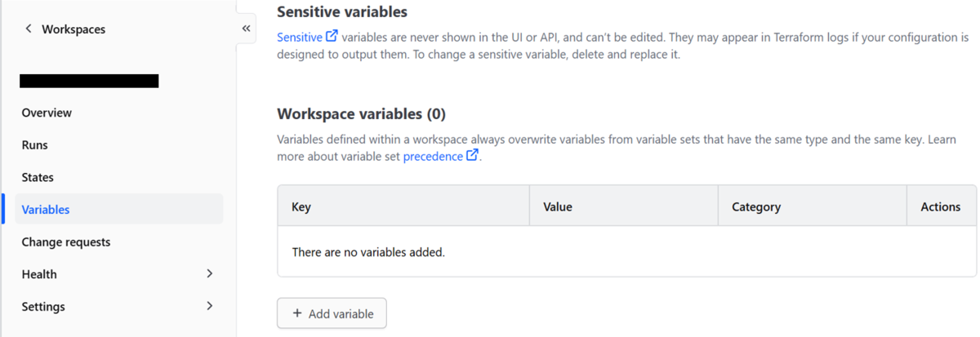The width and height of the screenshot is (980, 337).
Task: Open the variable set precedence link
Action: point(433,156)
